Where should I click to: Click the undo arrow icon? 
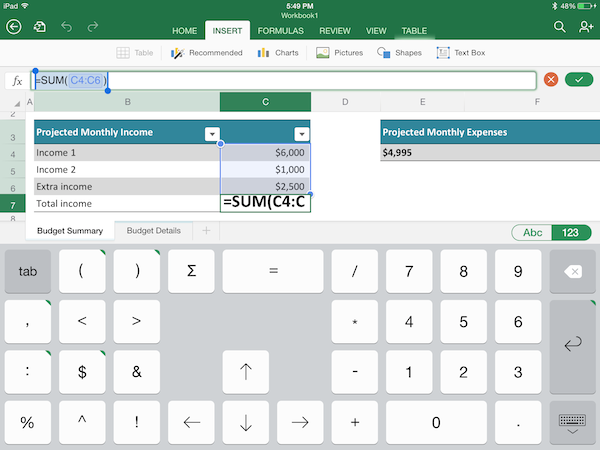point(66,27)
